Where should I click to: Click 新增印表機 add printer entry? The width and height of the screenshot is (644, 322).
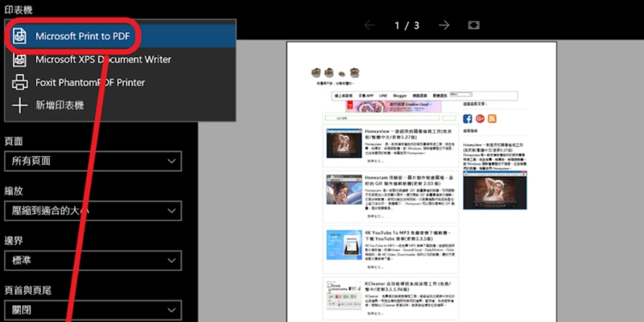pos(120,105)
